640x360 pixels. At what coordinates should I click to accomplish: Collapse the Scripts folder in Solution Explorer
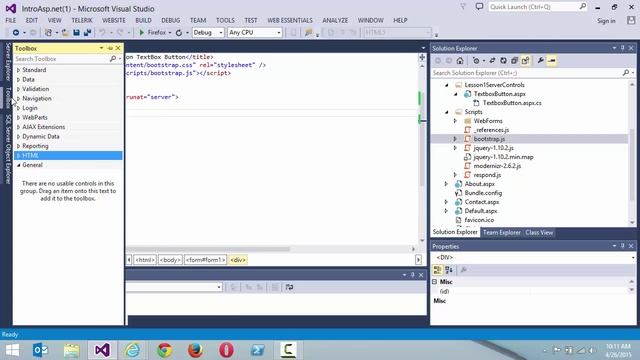click(447, 112)
